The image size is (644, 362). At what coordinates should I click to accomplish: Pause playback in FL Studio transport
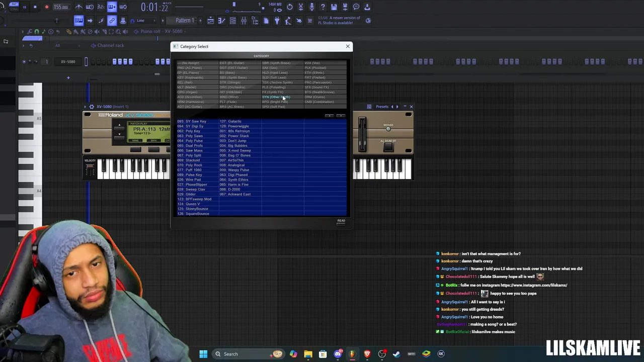pyautogui.click(x=24, y=7)
